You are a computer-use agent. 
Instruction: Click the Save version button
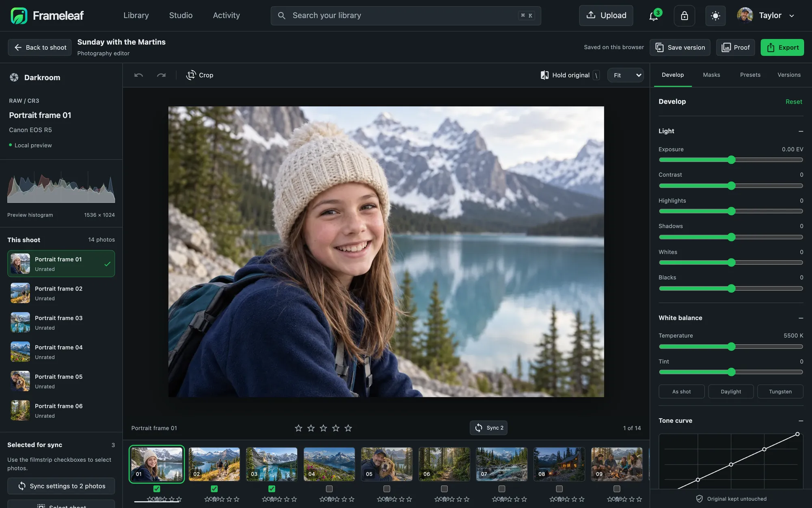[680, 48]
